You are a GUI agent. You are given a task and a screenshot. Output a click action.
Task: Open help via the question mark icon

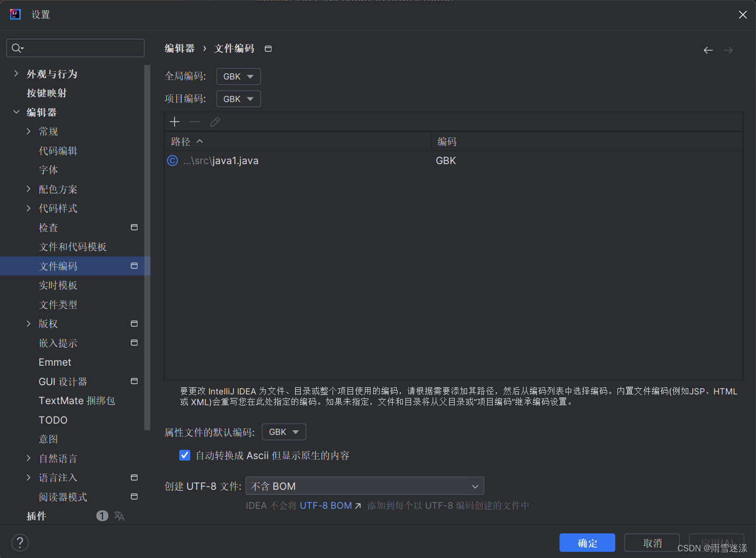tap(20, 542)
